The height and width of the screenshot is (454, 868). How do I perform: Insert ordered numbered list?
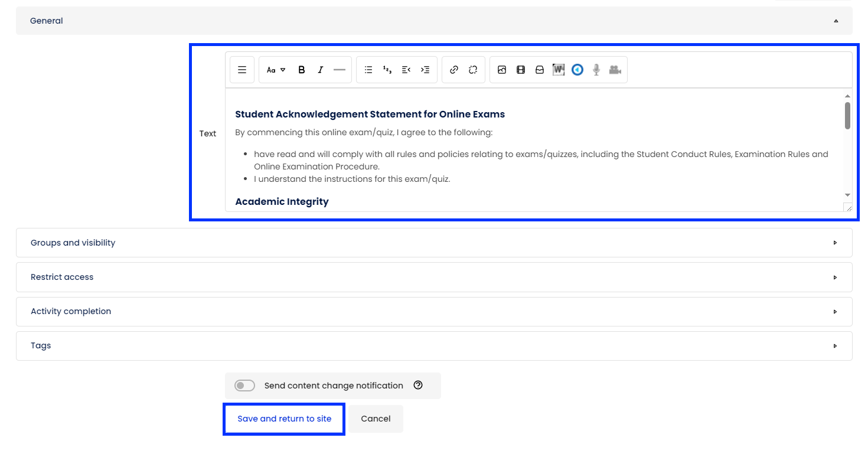[387, 70]
